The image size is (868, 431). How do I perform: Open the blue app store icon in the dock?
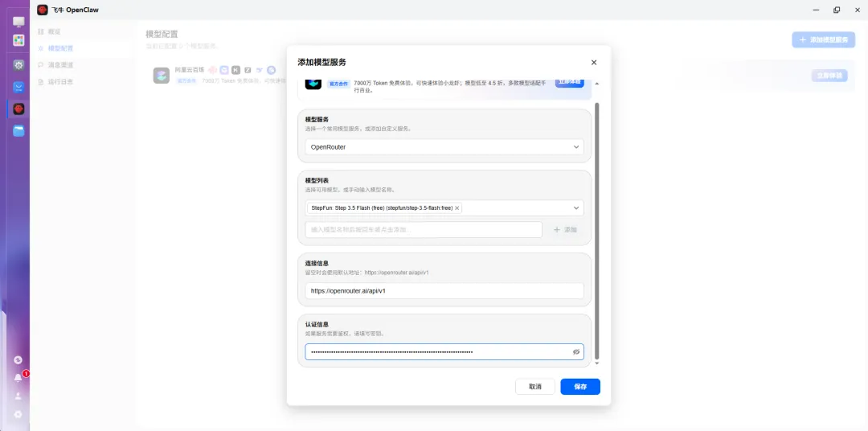[18, 87]
